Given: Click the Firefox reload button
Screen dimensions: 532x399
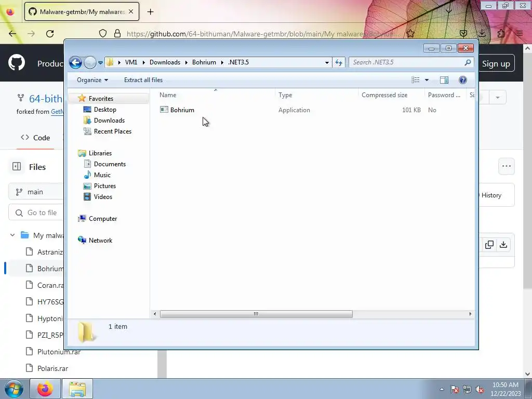Looking at the screenshot, I should (x=50, y=34).
